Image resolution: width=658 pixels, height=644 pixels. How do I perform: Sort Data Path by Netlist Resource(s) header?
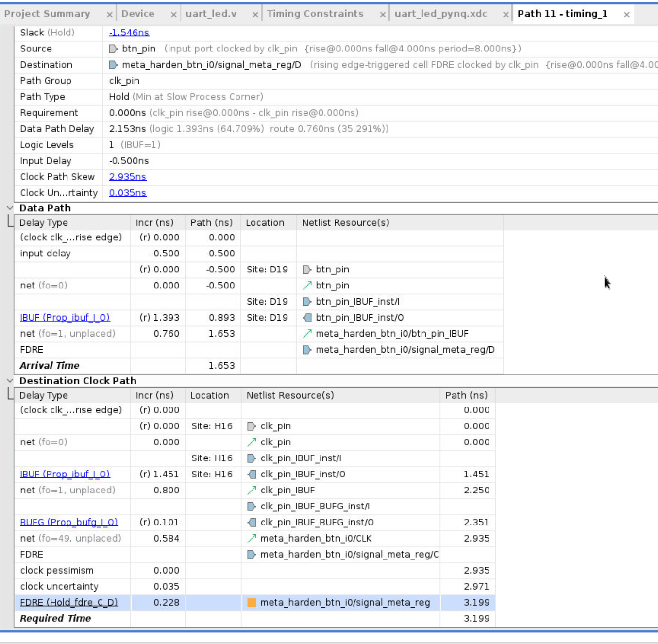[400, 222]
